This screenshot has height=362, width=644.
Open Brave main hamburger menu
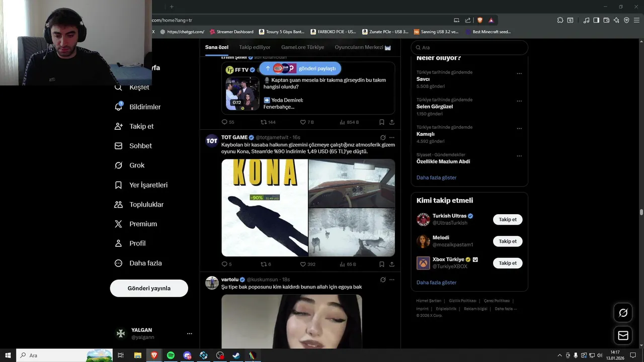tap(636, 20)
